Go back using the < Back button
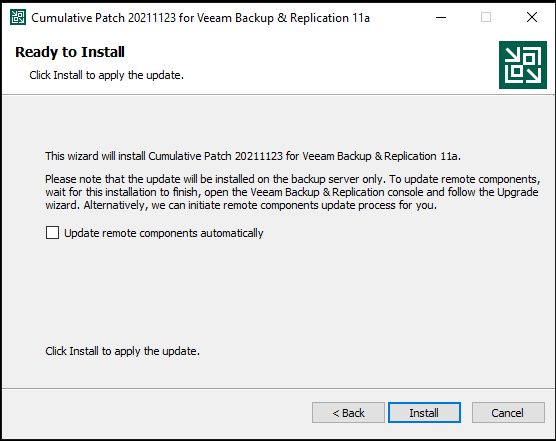 click(x=348, y=413)
